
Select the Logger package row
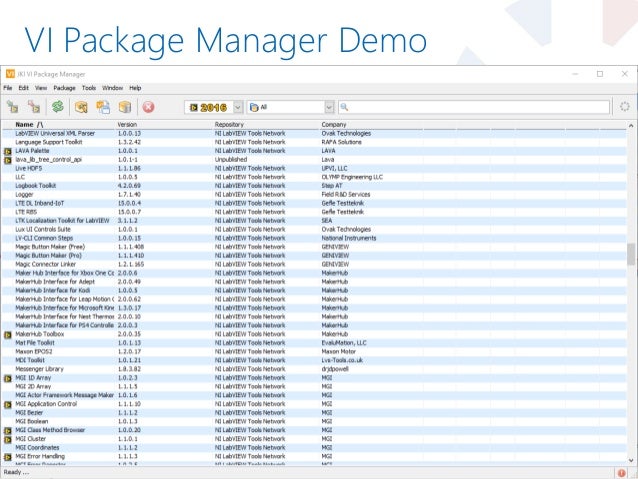[x=314, y=195]
